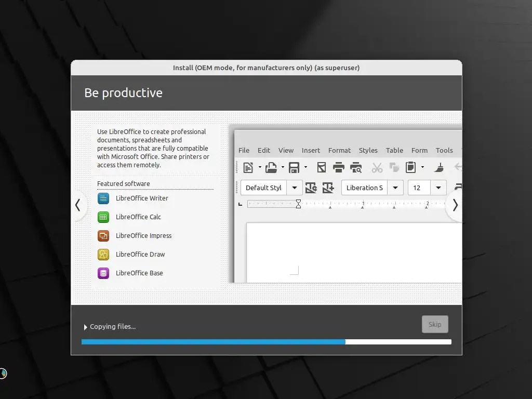This screenshot has height=399, width=532.
Task: Click the Open file folder icon
Action: tap(271, 167)
